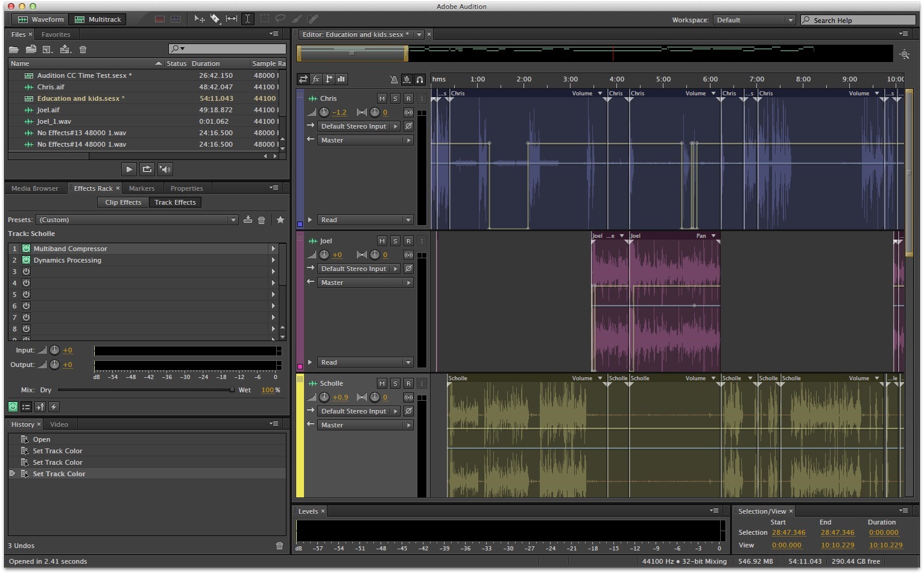924x574 pixels.
Task: Switch to the Media Browser tab
Action: point(35,188)
